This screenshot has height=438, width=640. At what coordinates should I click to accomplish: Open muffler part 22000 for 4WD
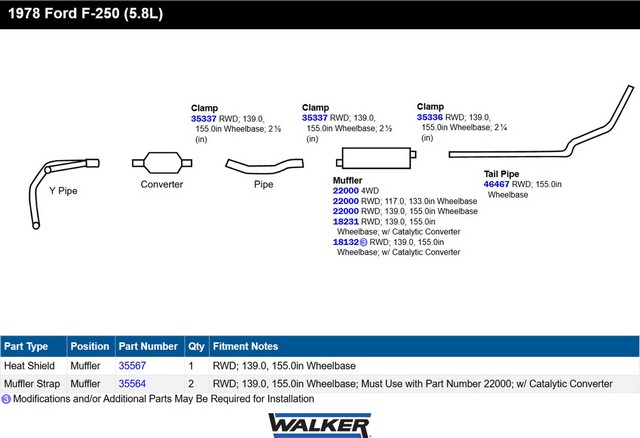[x=345, y=191]
